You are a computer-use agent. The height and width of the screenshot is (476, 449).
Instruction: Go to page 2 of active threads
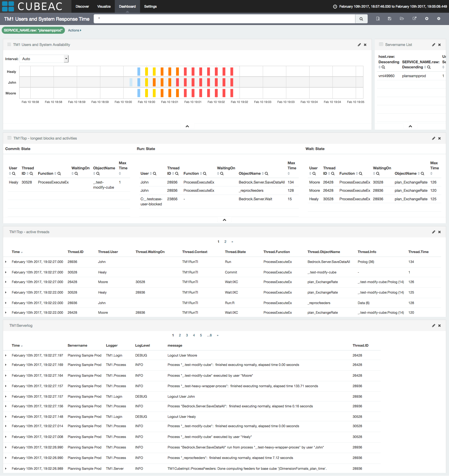pyautogui.click(x=225, y=242)
